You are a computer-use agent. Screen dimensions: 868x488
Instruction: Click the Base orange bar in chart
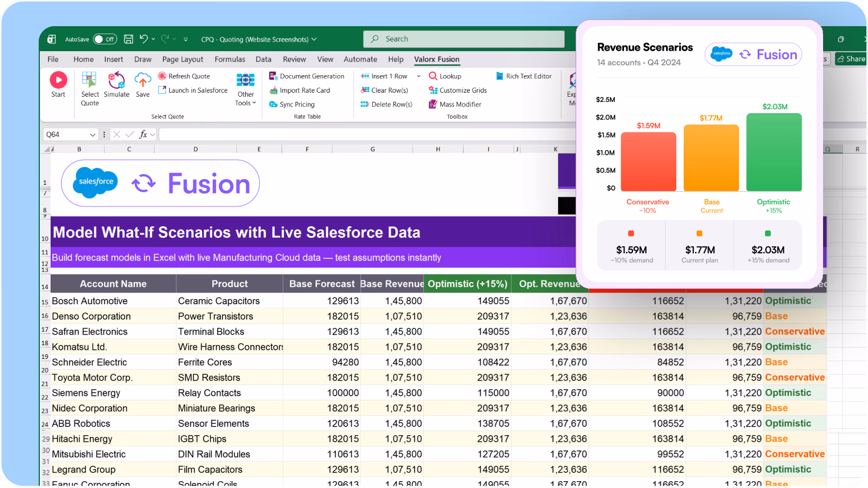[711, 158]
